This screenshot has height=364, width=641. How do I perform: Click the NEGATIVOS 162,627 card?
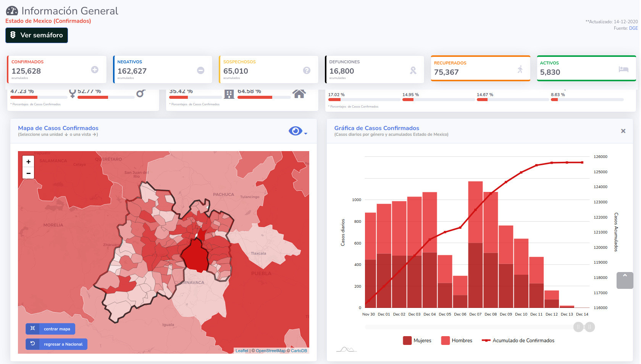click(x=163, y=69)
